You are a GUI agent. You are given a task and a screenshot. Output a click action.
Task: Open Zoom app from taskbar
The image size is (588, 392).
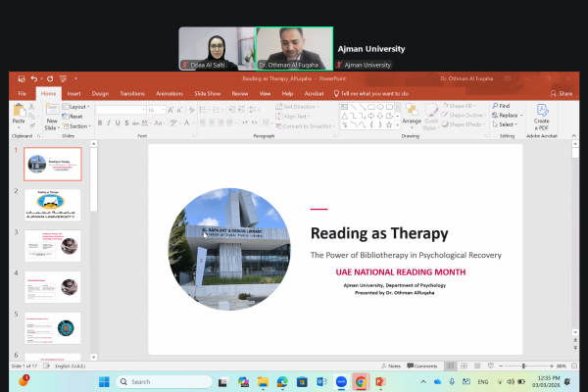click(x=341, y=382)
